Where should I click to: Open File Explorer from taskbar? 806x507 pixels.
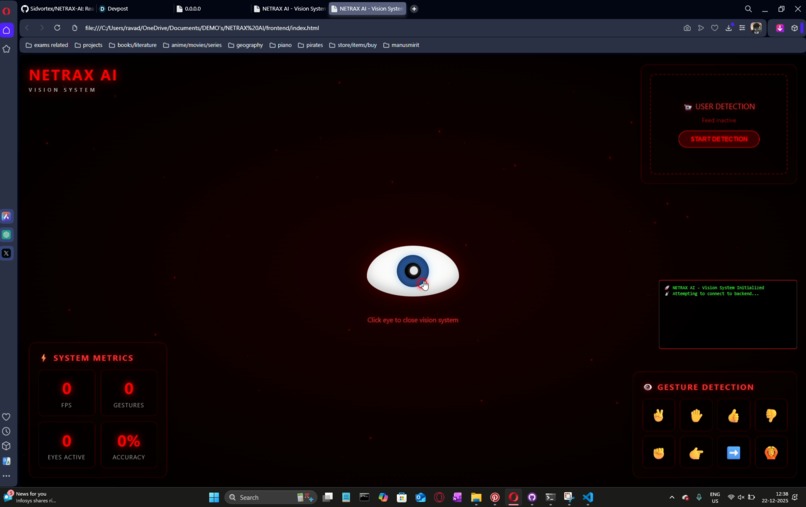click(x=476, y=497)
